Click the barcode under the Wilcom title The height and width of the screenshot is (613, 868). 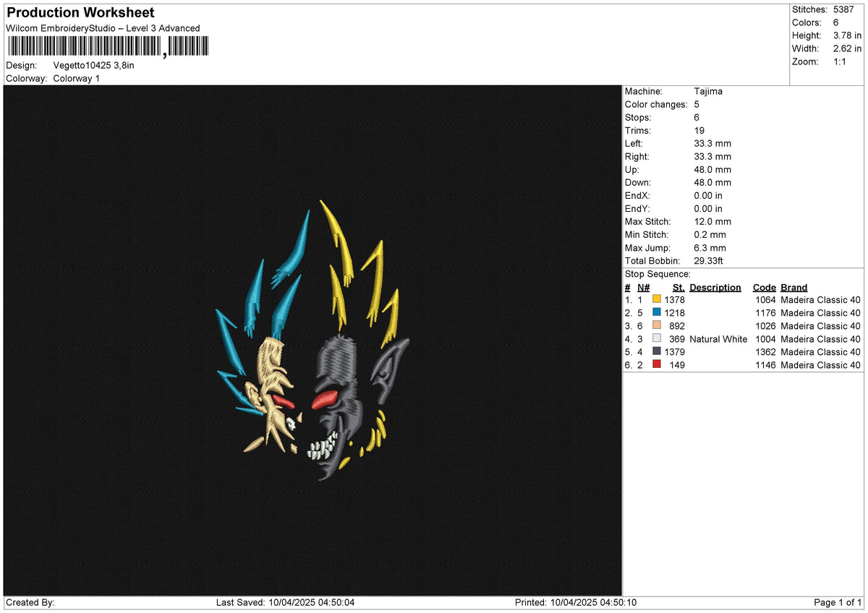(107, 48)
